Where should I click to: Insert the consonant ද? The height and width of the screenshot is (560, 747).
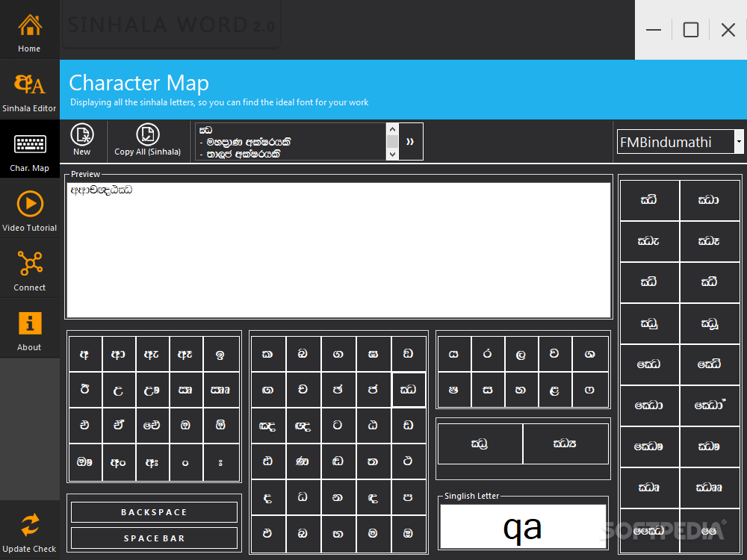pyautogui.click(x=268, y=497)
